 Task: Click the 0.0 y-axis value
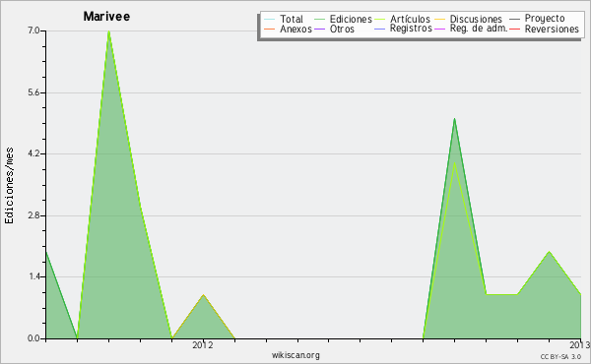(33, 338)
